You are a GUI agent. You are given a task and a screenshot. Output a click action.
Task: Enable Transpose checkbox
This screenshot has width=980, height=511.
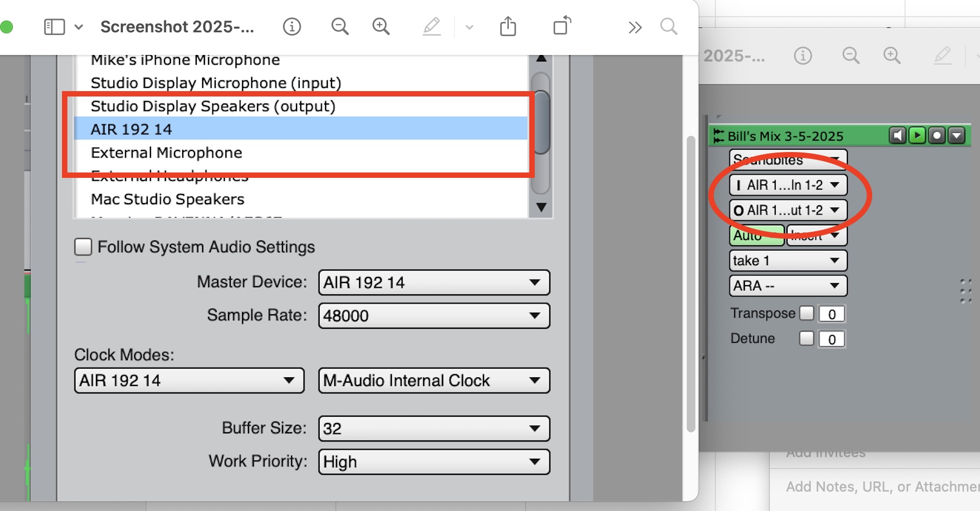point(806,313)
